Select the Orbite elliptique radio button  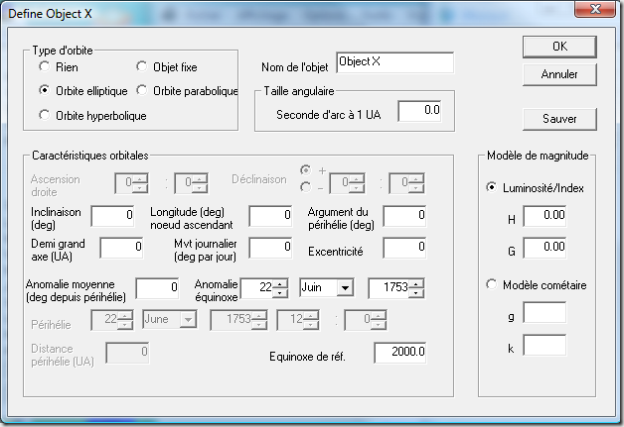click(x=44, y=90)
